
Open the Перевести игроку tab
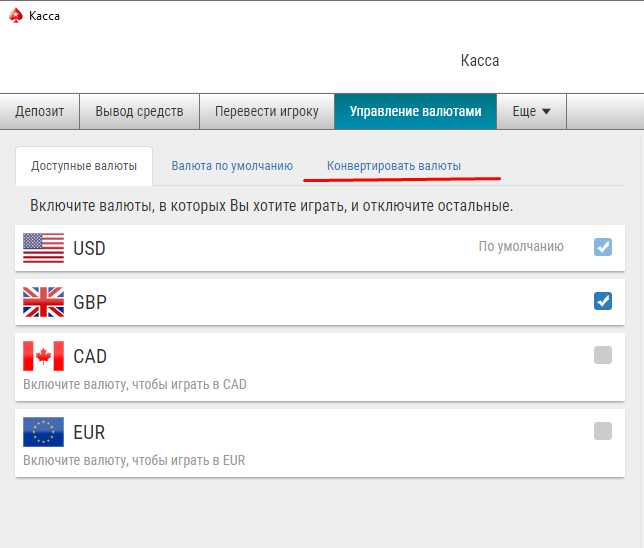click(267, 112)
